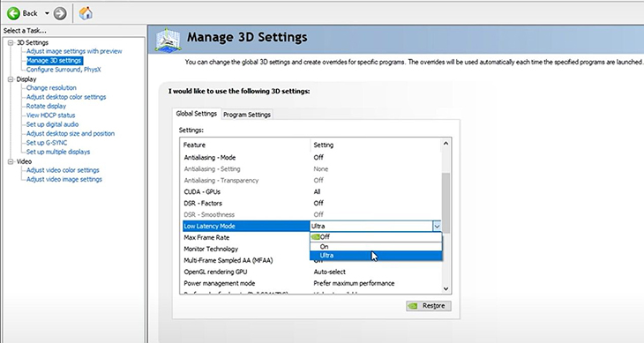Viewport: 644px width, 343px height.
Task: Open Set up multiple displays
Action: pos(58,152)
